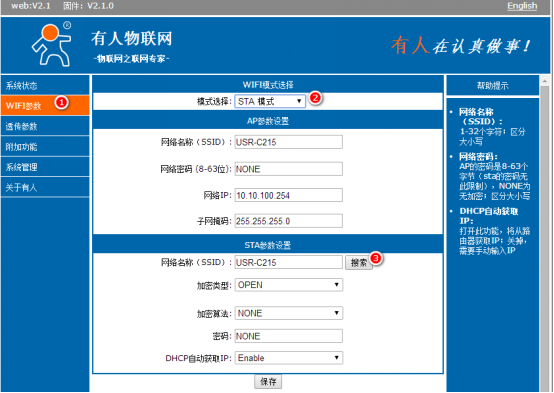
Task: Switch language with the English link
Action: [x=522, y=6]
